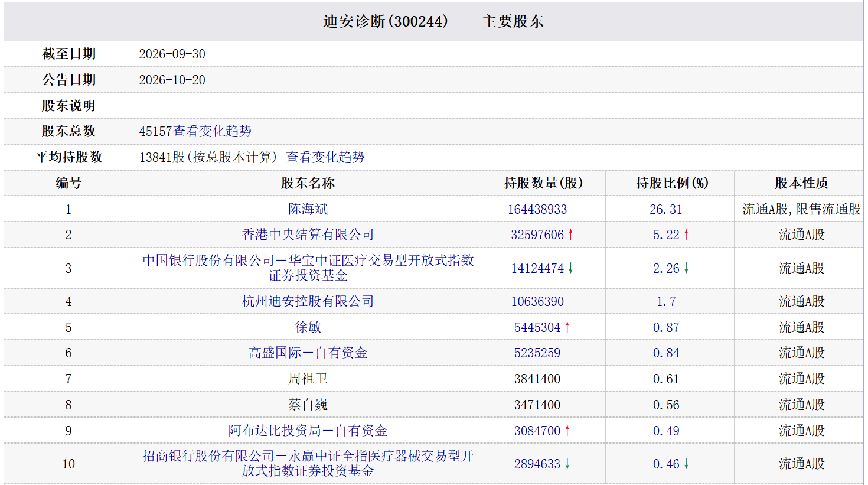Open the 华宝中证医疗 fund shareholder link
The width and height of the screenshot is (868, 485).
(308, 268)
